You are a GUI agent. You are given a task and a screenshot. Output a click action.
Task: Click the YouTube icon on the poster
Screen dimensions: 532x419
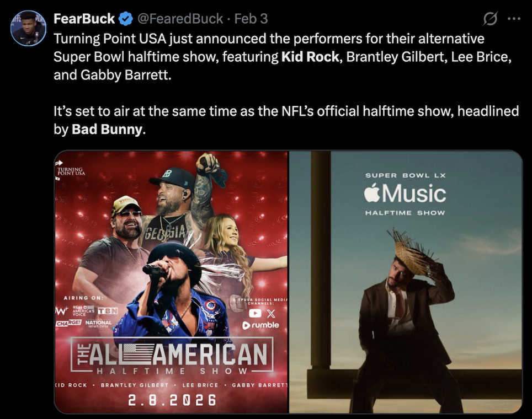(255, 313)
